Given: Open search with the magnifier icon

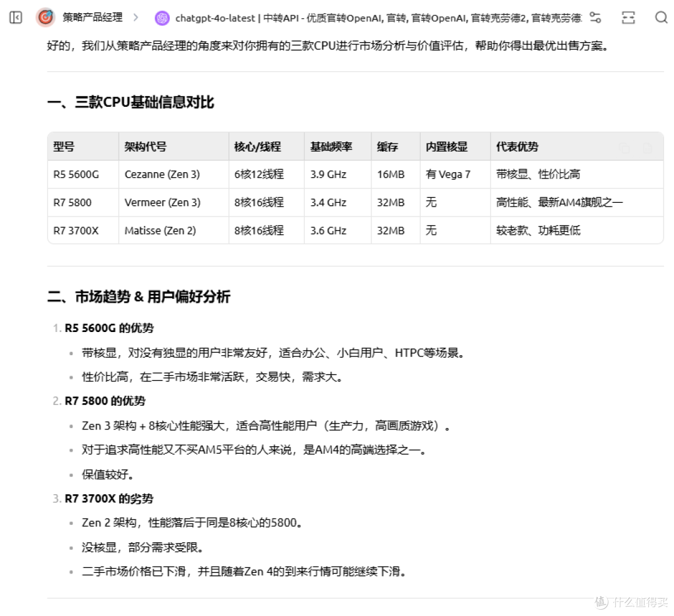Looking at the screenshot, I should click(x=661, y=17).
